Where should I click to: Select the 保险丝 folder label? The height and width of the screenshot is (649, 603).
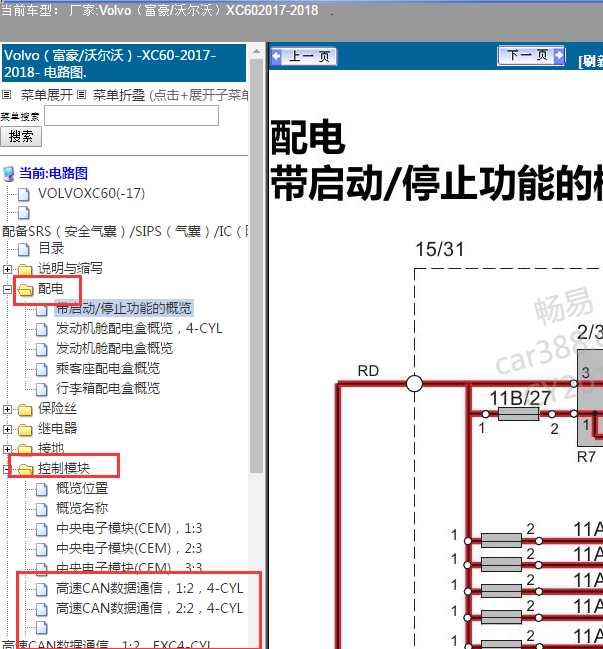point(57,409)
